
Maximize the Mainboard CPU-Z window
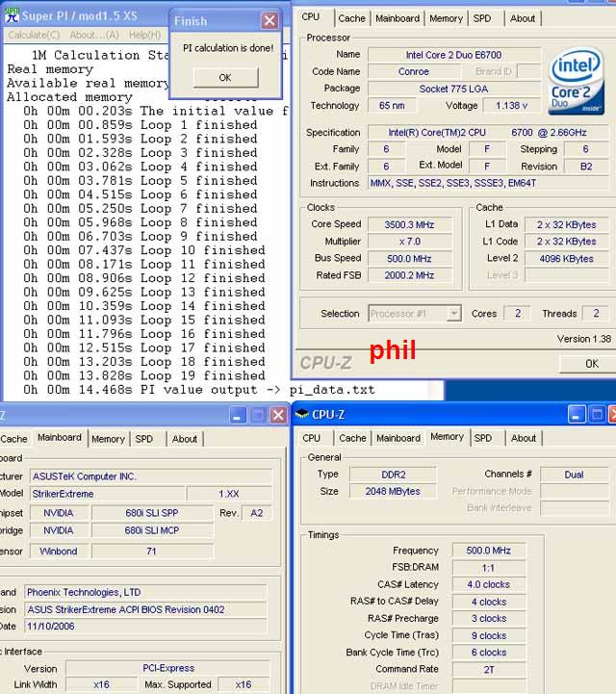point(258,415)
